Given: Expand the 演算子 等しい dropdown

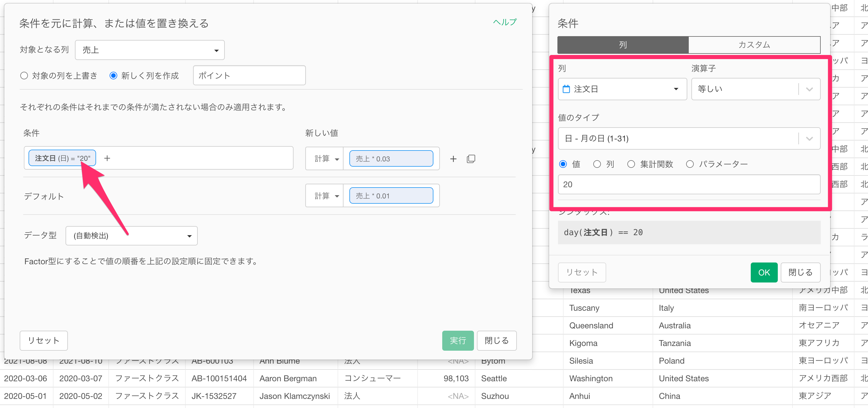Looking at the screenshot, I should [755, 89].
